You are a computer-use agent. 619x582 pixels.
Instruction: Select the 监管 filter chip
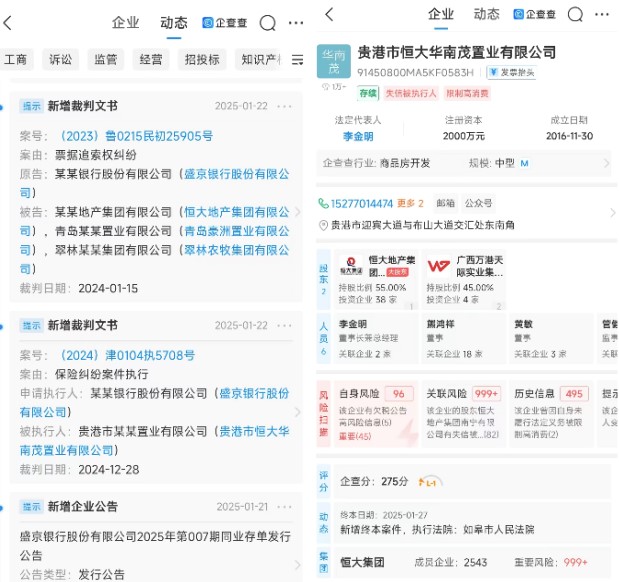[106, 60]
